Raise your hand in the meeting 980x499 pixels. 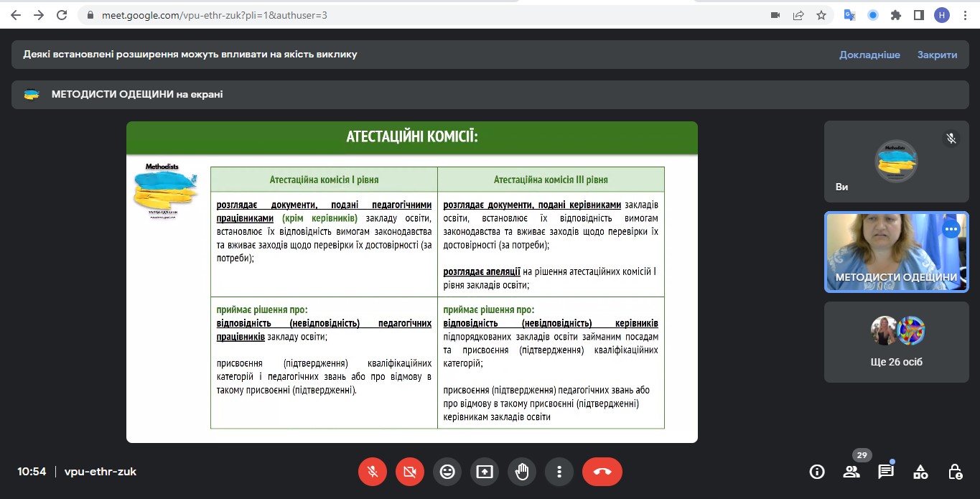click(x=522, y=472)
